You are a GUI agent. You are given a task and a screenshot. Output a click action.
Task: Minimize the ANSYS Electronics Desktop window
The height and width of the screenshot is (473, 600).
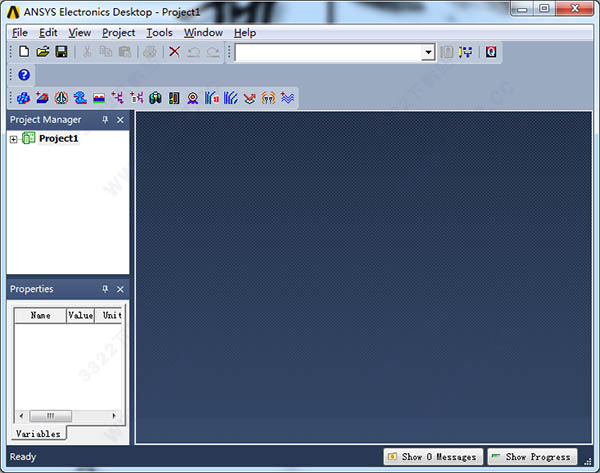coord(522,9)
